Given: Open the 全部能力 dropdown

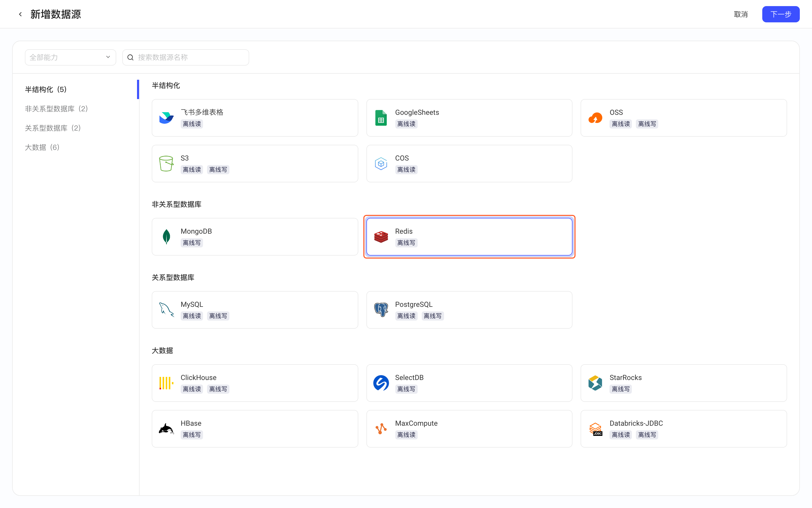Looking at the screenshot, I should pos(71,57).
